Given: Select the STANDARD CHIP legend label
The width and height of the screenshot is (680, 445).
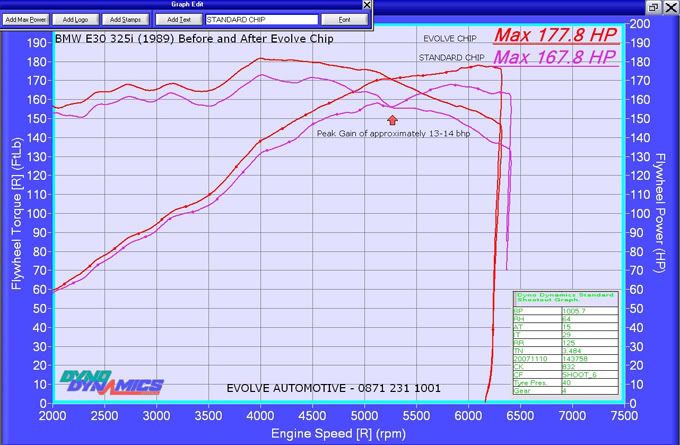Looking at the screenshot, I should coord(451,58).
